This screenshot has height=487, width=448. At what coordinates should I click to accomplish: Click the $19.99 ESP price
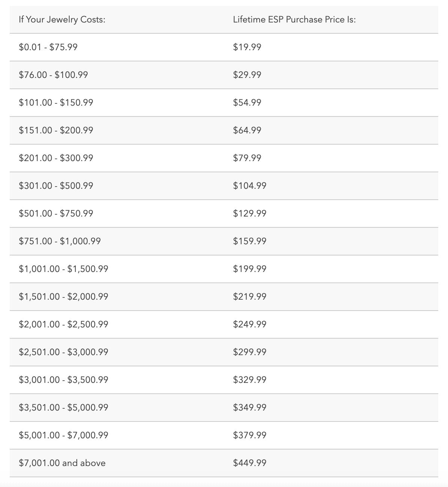click(247, 47)
